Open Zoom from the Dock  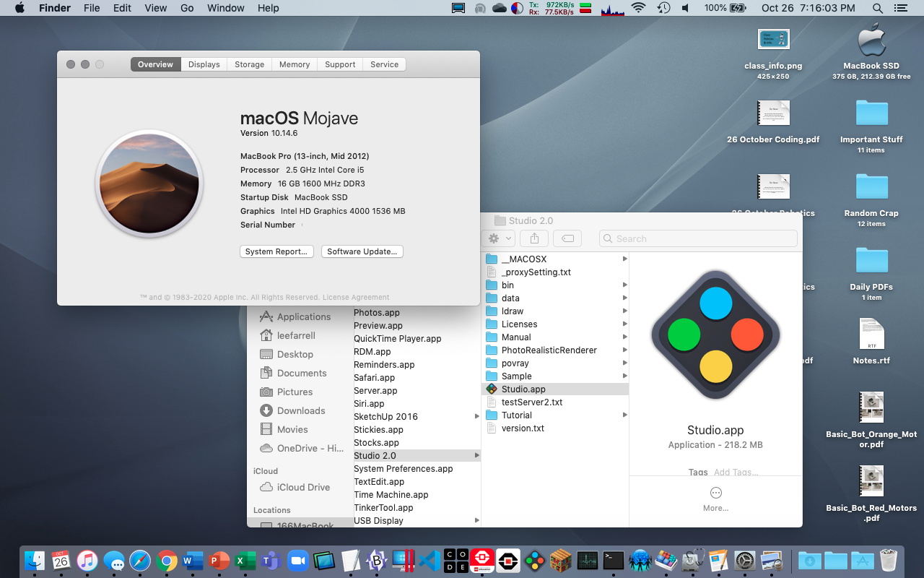click(297, 561)
